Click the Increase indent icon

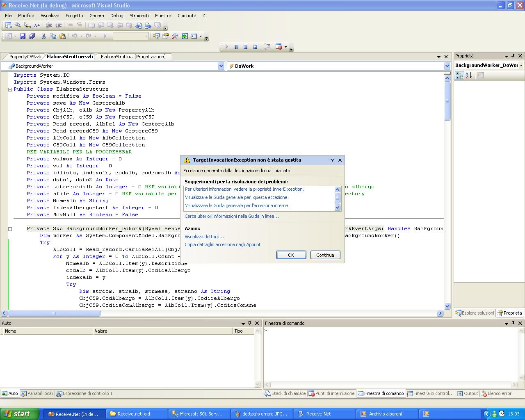click(x=58, y=25)
